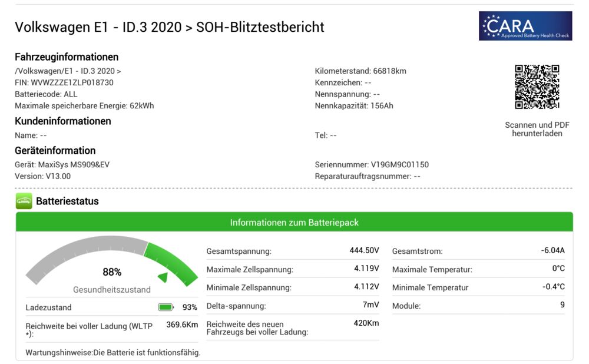The height and width of the screenshot is (364, 589).
Task: Open the Scannen und PDF herunterladen link
Action: coord(537,129)
